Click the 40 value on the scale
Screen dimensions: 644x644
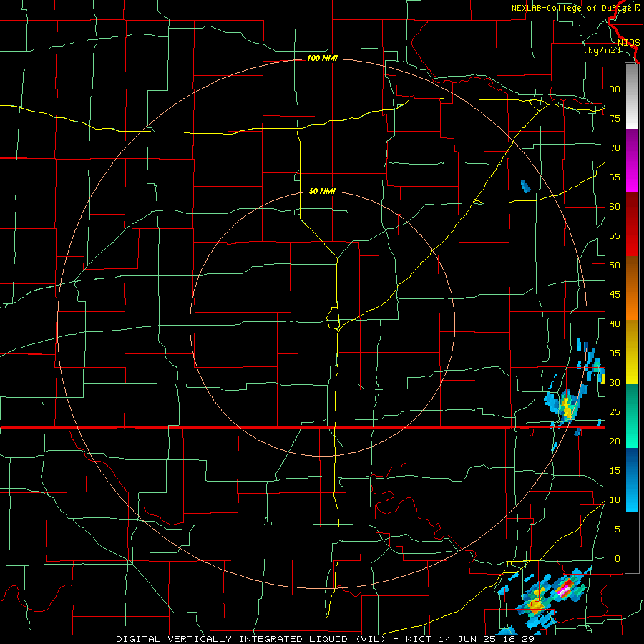click(615, 324)
